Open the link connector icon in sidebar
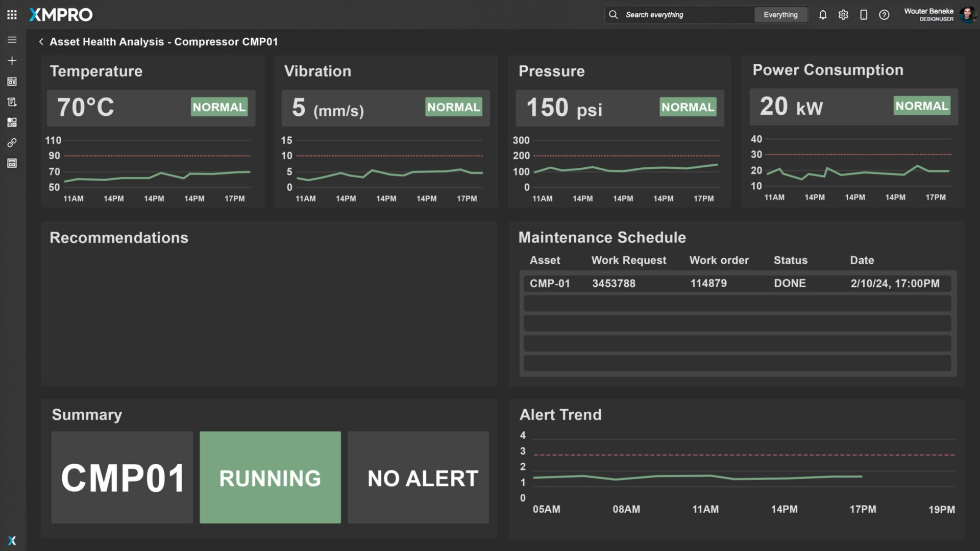The width and height of the screenshot is (980, 551). click(12, 143)
